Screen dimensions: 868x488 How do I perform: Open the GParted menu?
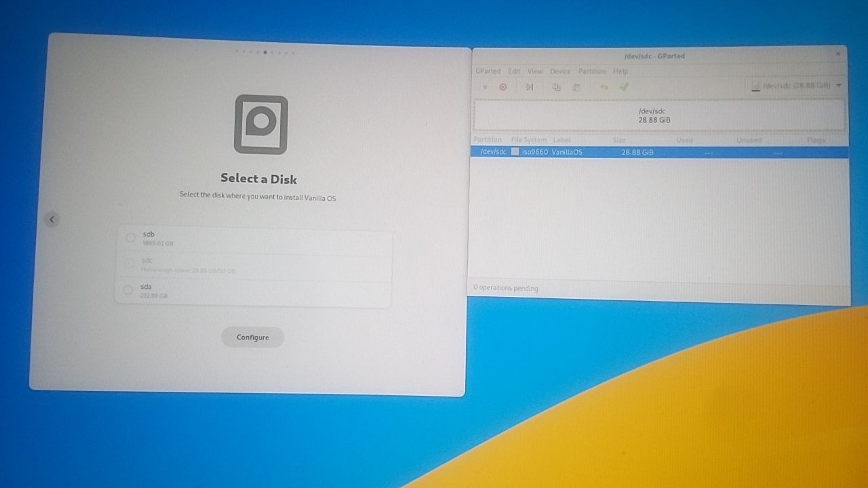488,71
